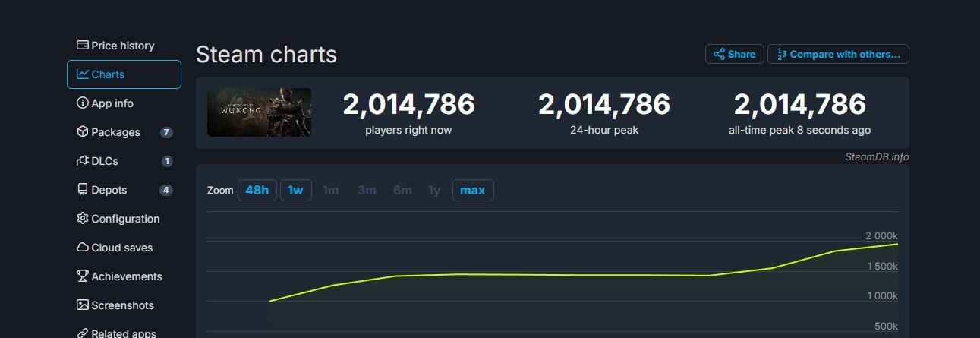This screenshot has width=980, height=338.
Task: Click the Packages box icon
Action: pyautogui.click(x=83, y=132)
